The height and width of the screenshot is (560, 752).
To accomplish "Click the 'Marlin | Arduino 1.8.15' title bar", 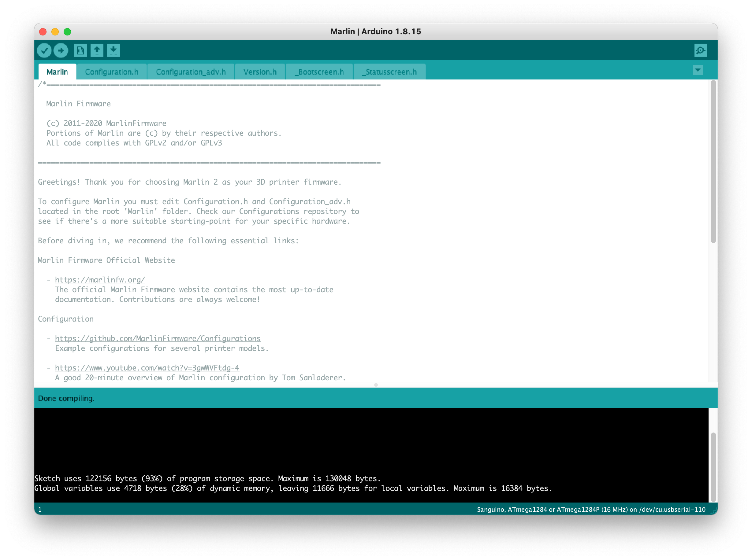I will coord(376,31).
